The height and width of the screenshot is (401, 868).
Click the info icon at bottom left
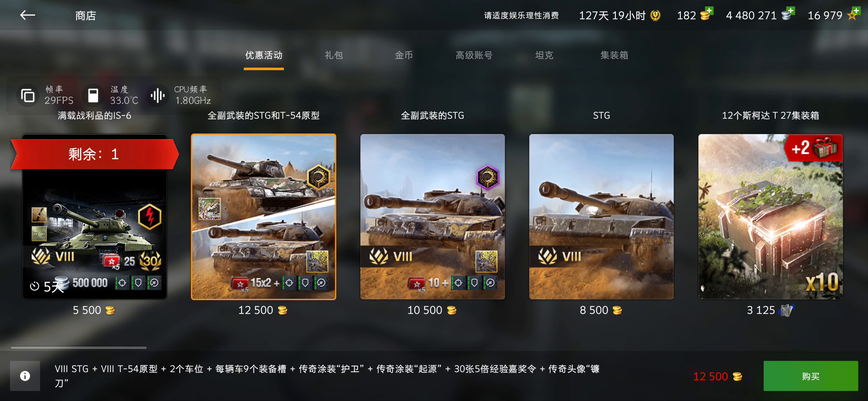pos(25,376)
